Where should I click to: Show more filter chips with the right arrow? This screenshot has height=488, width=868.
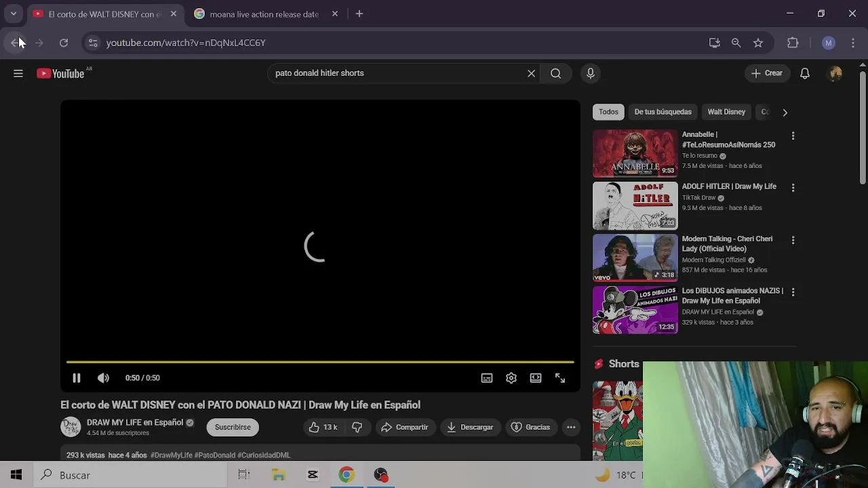785,113
